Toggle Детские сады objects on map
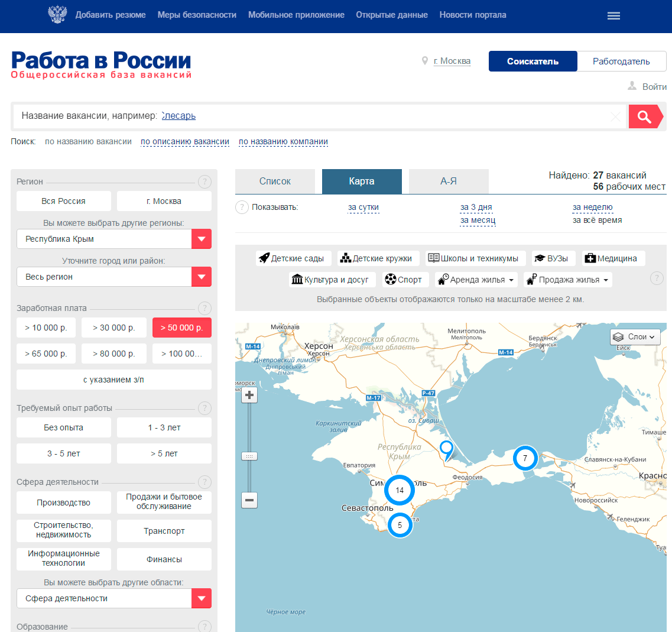The height and width of the screenshot is (632, 672). point(293,258)
